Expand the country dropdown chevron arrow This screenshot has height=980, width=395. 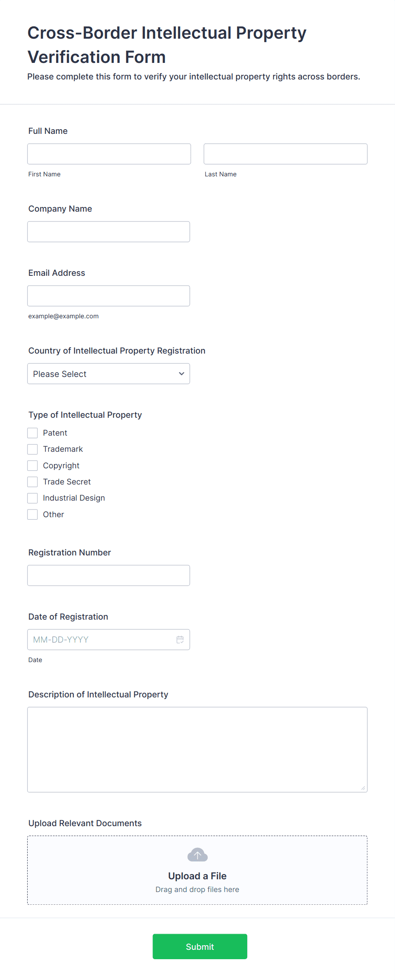click(181, 374)
